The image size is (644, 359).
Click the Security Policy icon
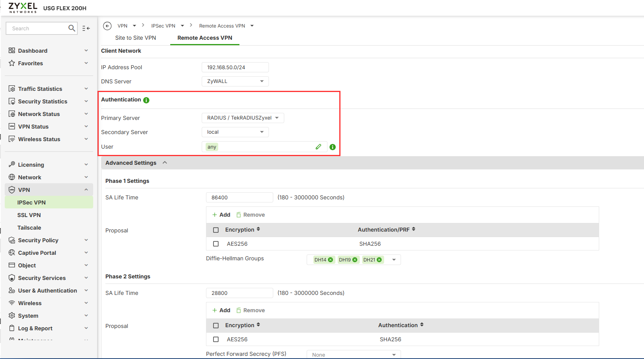[x=12, y=240]
